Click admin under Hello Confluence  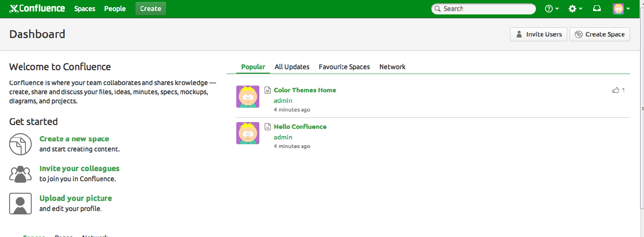click(x=283, y=137)
